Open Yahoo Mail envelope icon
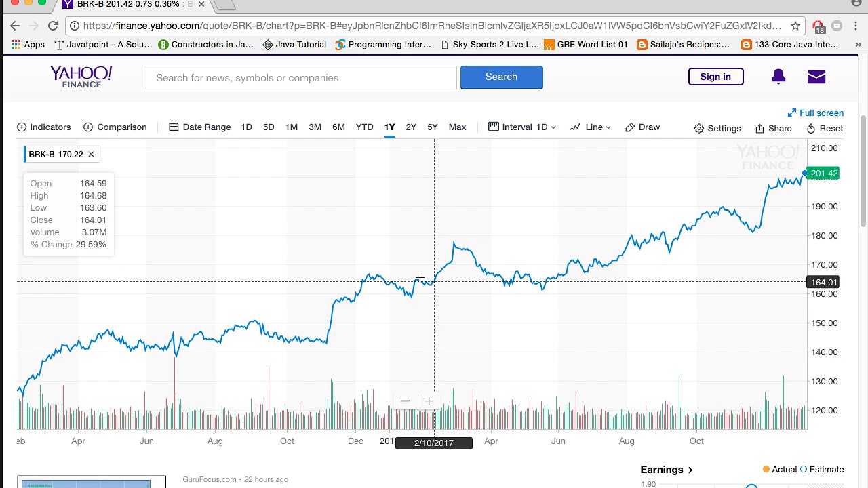This screenshot has width=868, height=488. click(x=816, y=77)
